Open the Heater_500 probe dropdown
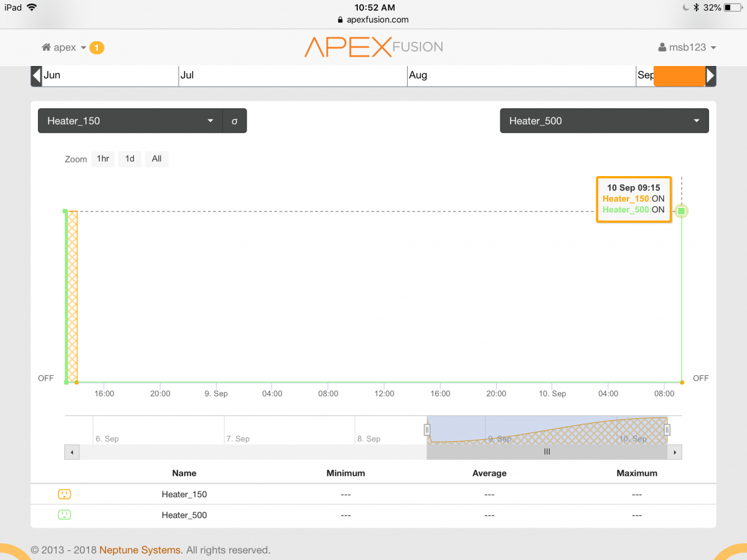This screenshot has height=560, width=747. point(604,121)
